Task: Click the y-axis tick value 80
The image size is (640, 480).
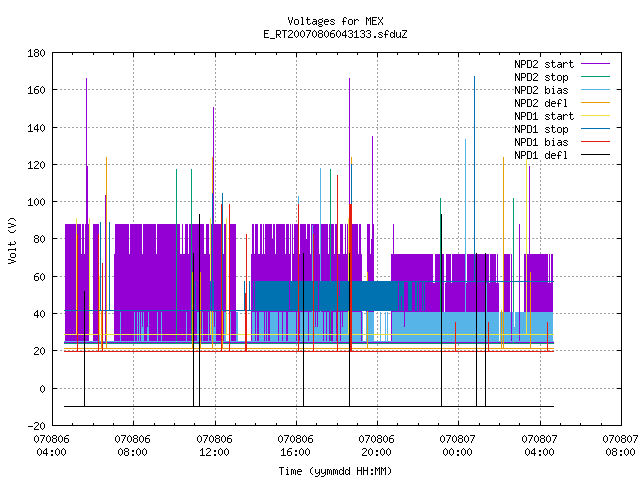Action: [x=39, y=239]
